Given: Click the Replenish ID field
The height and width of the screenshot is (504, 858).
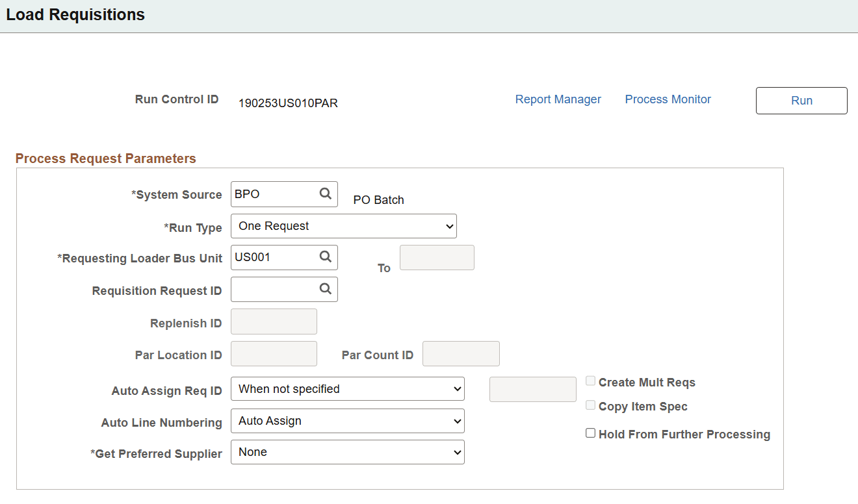Looking at the screenshot, I should click(273, 321).
